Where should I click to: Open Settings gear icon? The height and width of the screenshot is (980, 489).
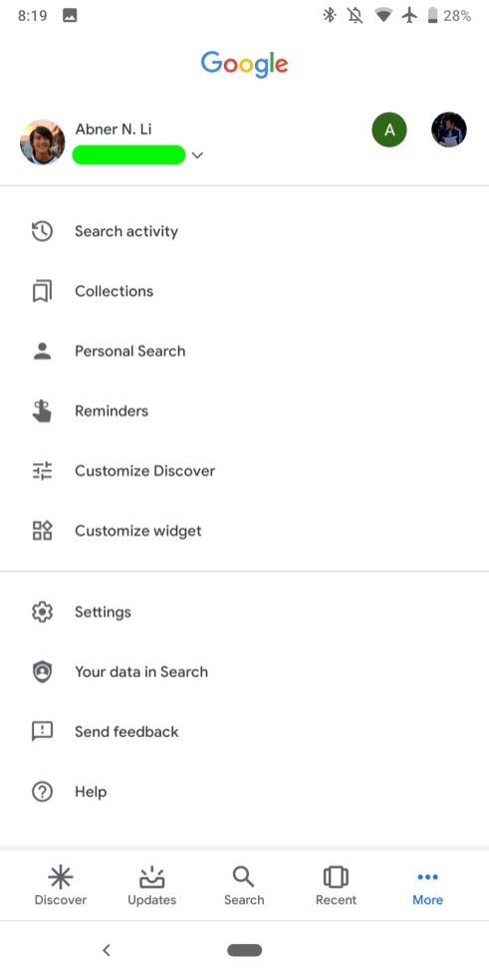(42, 612)
